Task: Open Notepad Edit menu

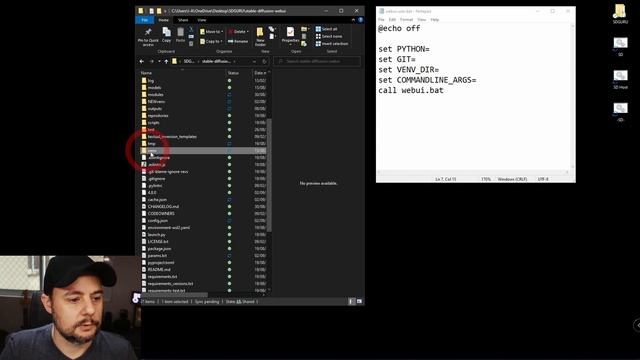Action: (392, 19)
